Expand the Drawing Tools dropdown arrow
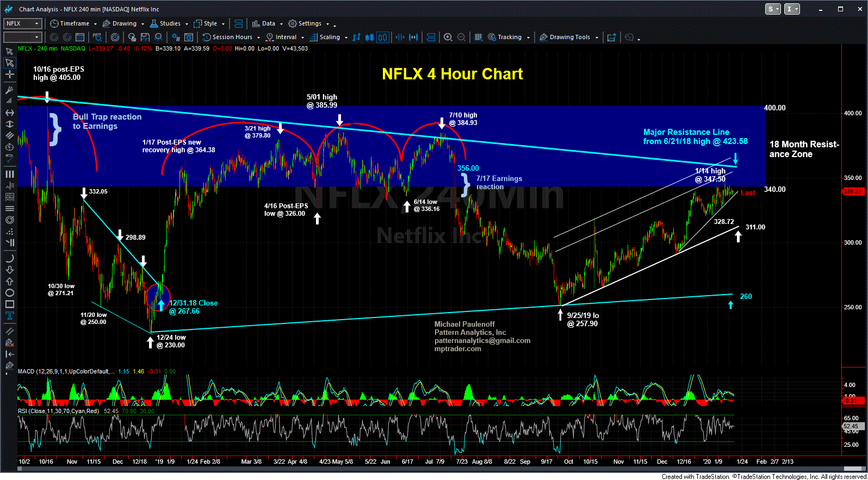This screenshot has height=480, width=868. tap(597, 38)
